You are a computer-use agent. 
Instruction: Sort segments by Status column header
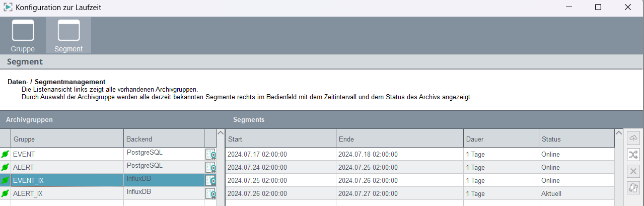(x=577, y=139)
